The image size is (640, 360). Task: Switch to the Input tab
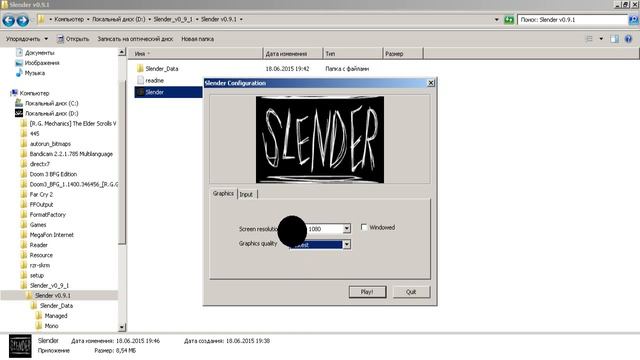[x=246, y=194]
